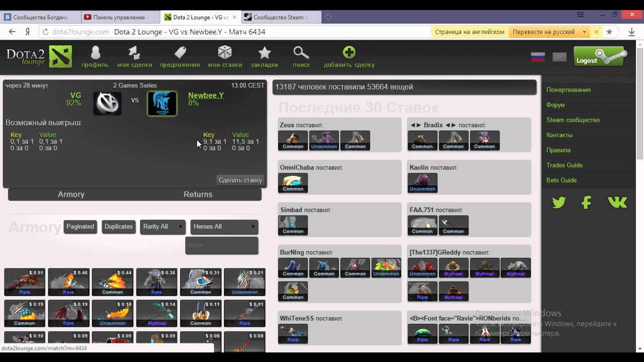Open поиск magnifier icon

[301, 53]
